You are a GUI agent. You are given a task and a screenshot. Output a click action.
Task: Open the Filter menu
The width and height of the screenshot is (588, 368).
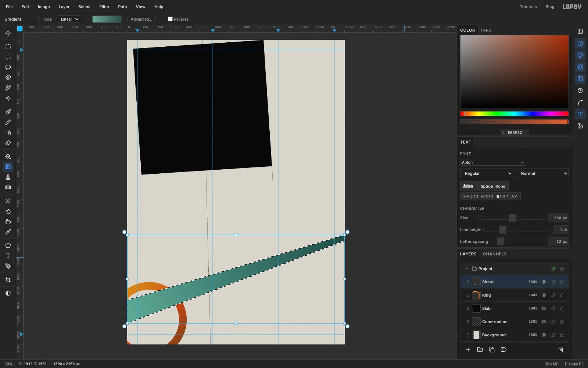[x=104, y=7]
